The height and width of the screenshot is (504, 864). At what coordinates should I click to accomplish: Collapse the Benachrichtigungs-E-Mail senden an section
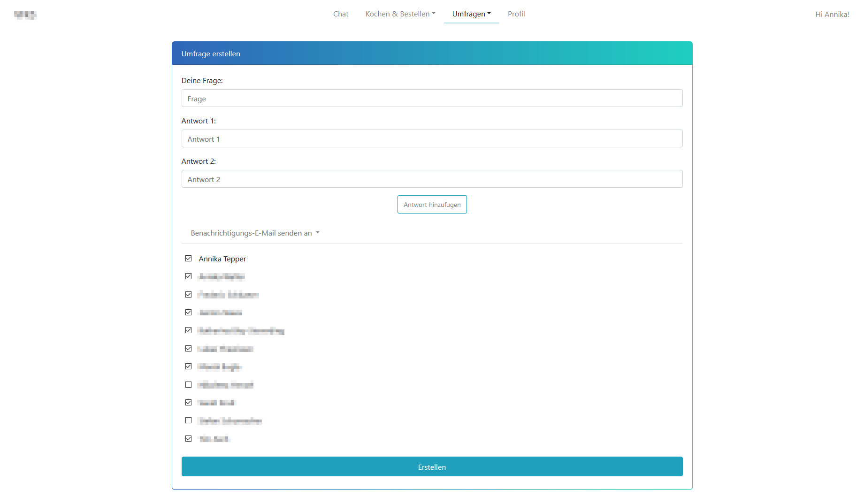[x=255, y=233]
